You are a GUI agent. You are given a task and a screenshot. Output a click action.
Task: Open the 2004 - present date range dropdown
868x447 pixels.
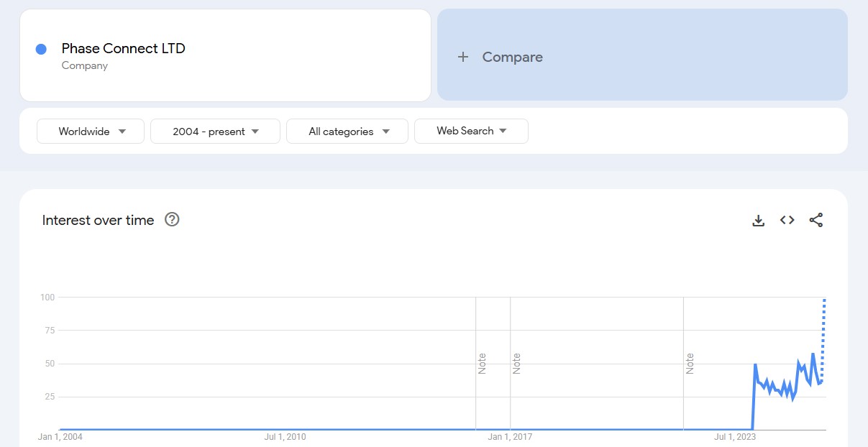click(x=215, y=132)
